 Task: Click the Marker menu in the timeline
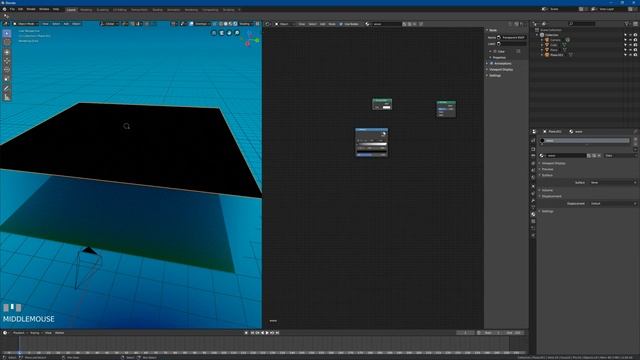click(60, 333)
